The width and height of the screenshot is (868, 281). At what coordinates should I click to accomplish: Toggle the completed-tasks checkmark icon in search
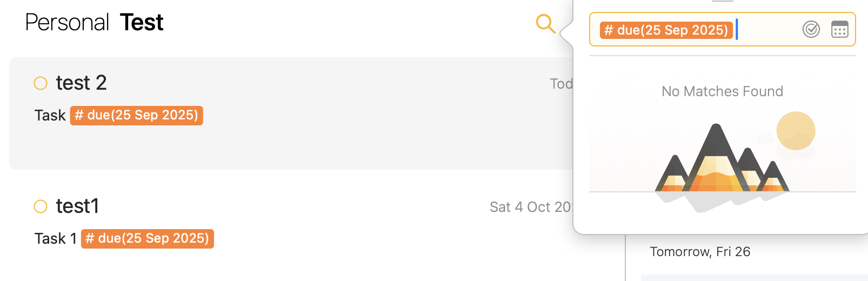point(811,29)
